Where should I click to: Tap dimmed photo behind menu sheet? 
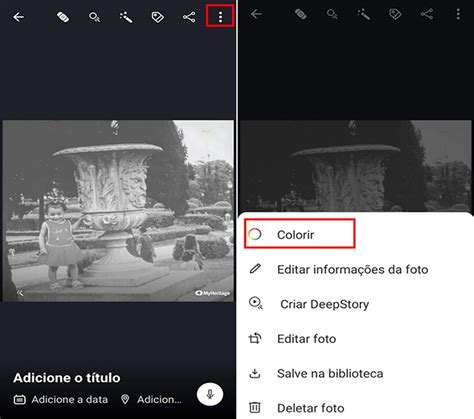pyautogui.click(x=355, y=166)
